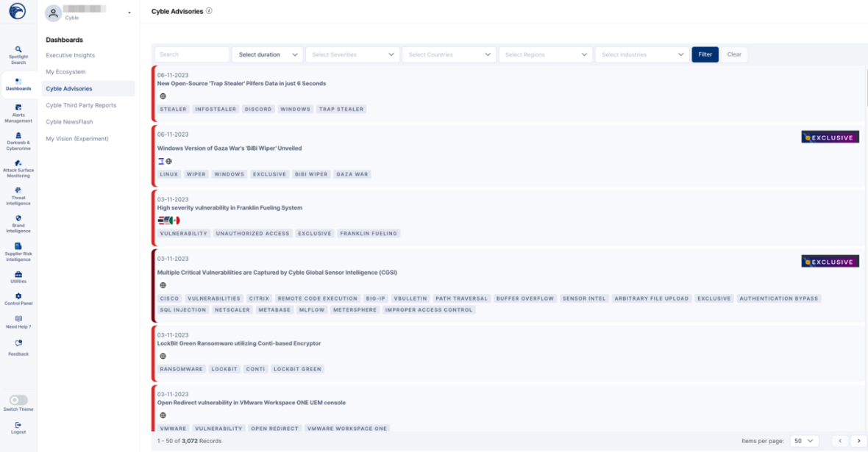The image size is (868, 452).
Task: Open Executive Insights dashboard
Action: (71, 55)
